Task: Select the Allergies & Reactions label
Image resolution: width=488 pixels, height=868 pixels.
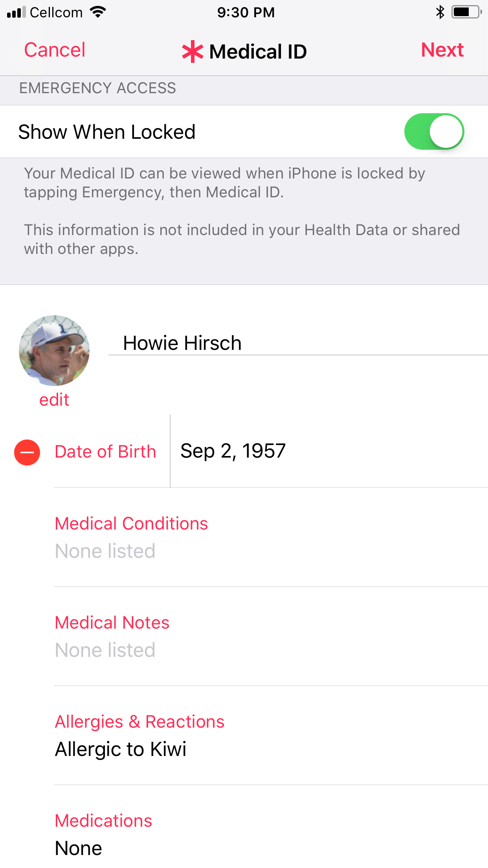Action: (140, 721)
